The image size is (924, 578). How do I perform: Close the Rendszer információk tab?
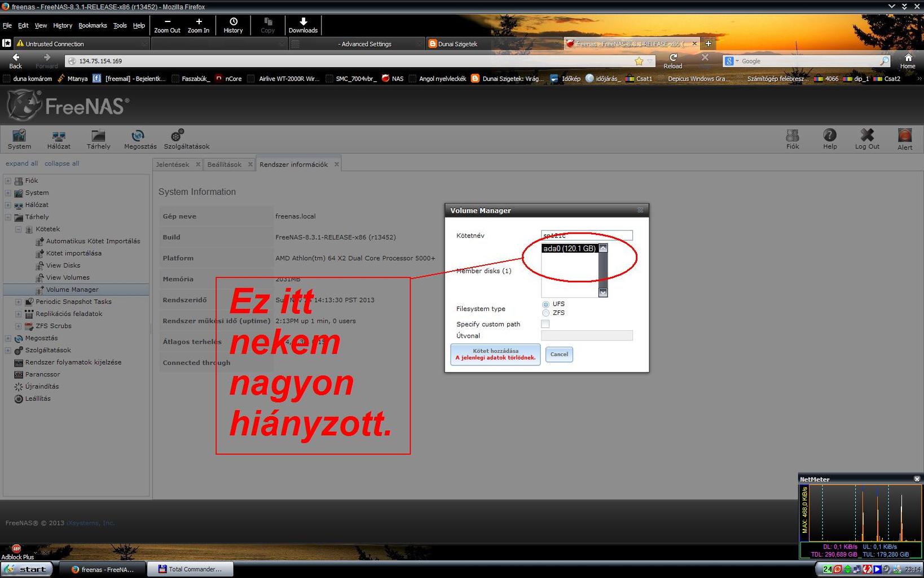[x=337, y=164]
